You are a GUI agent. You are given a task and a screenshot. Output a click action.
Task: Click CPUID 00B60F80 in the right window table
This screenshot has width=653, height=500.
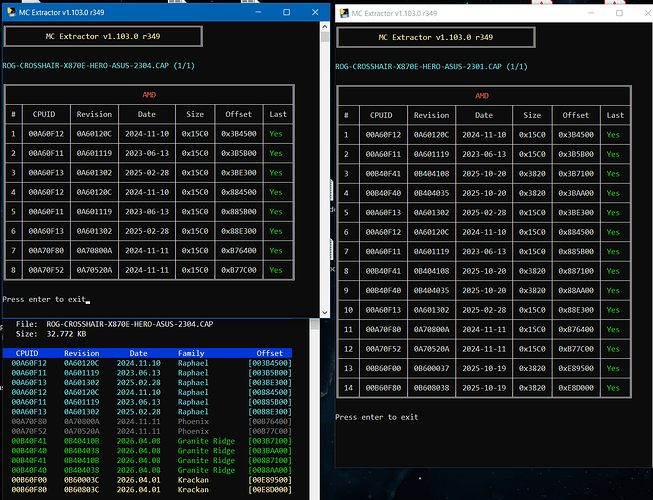[383, 388]
